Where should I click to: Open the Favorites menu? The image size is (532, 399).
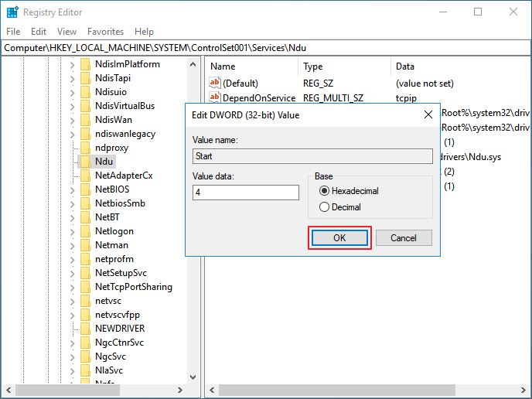click(x=105, y=32)
